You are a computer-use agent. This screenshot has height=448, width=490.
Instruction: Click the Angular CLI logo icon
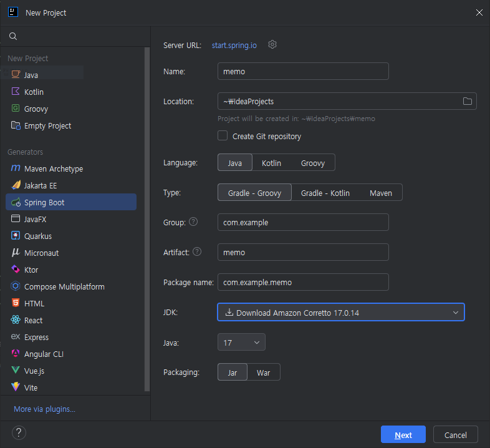point(16,353)
